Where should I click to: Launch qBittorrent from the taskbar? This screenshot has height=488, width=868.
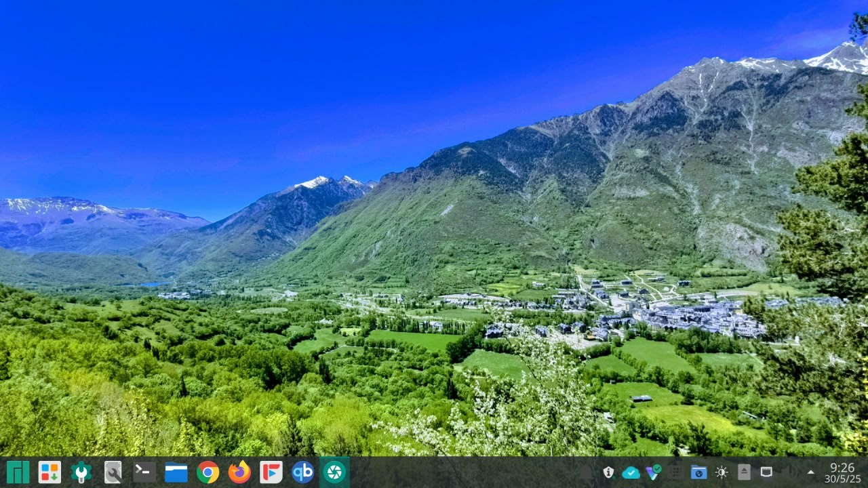coord(303,472)
